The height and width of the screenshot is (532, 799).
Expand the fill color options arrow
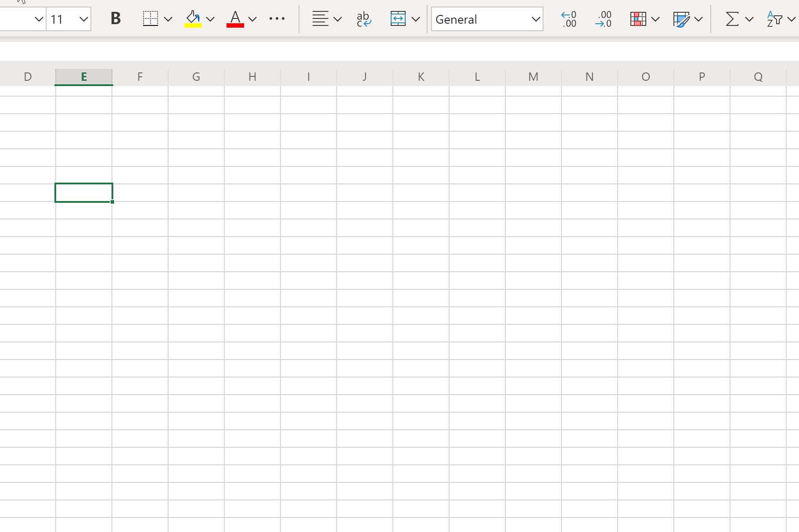coord(210,19)
